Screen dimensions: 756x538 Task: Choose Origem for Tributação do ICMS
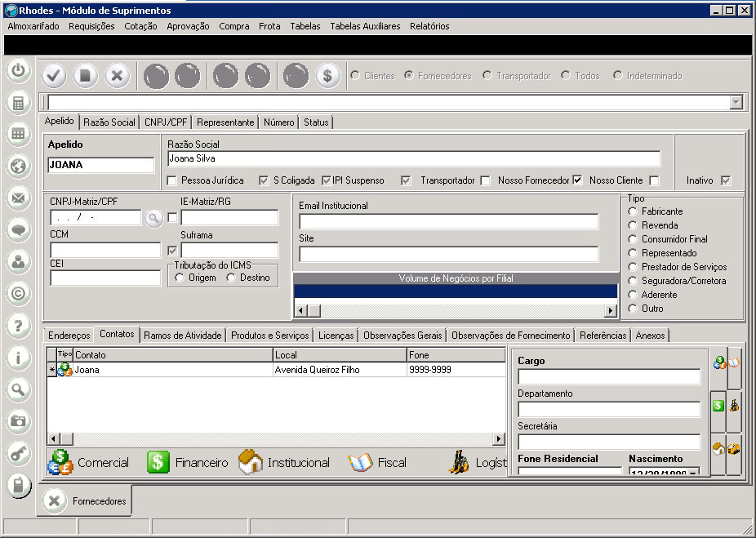pos(180,278)
